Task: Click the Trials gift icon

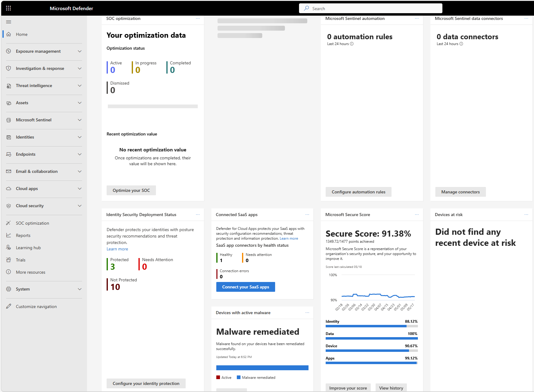Action: click(9, 260)
